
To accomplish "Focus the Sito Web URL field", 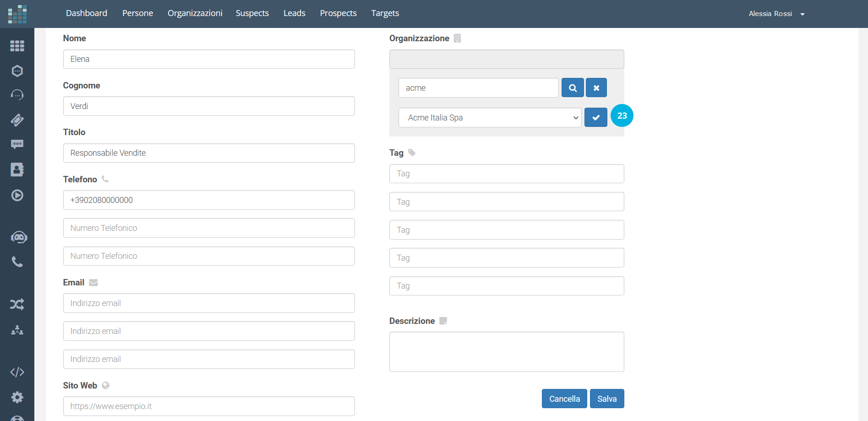I will pos(209,406).
